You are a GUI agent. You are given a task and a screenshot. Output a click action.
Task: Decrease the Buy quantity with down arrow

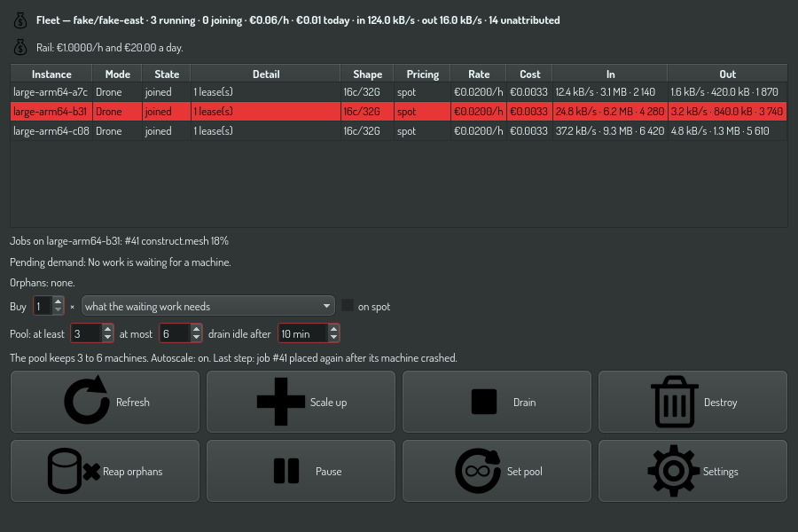(58, 310)
